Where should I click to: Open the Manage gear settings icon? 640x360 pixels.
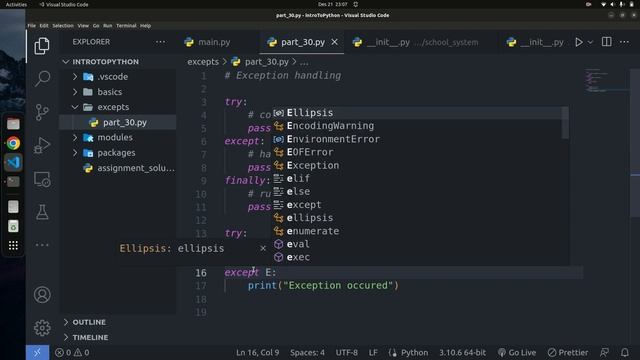click(x=42, y=328)
